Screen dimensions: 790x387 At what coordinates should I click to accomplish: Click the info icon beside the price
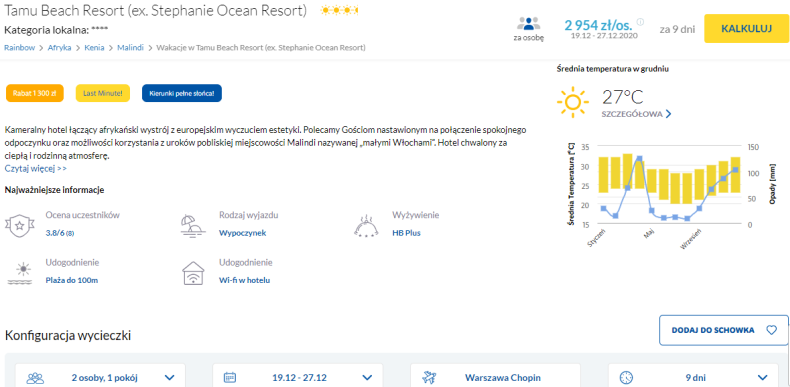click(640, 22)
